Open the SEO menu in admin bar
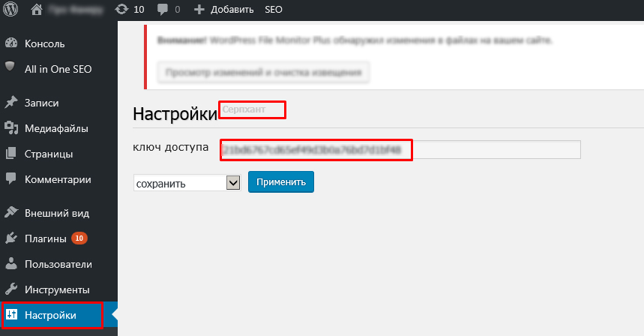 click(274, 10)
